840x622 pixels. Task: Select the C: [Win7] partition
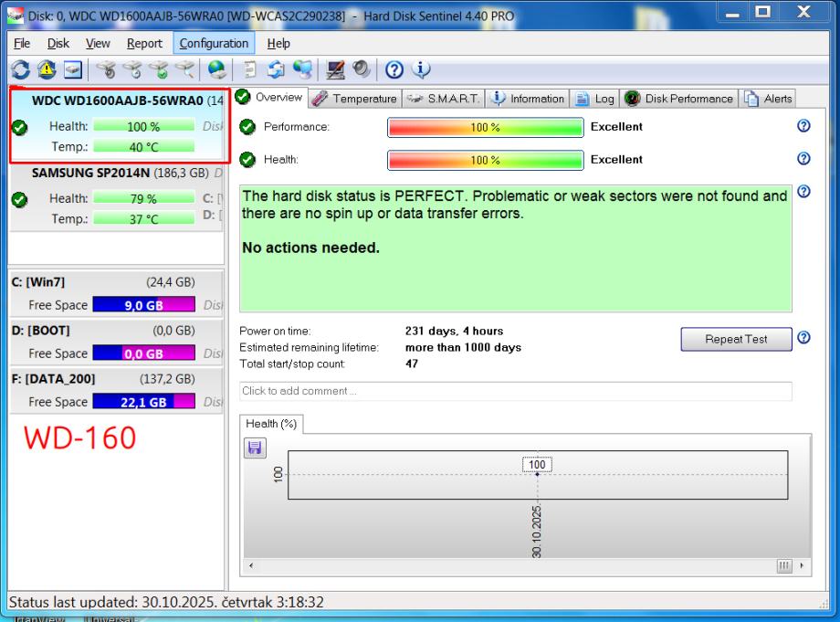(x=117, y=293)
